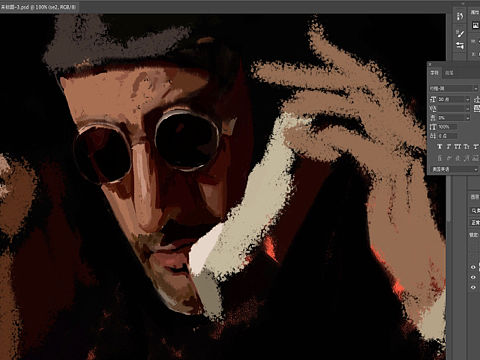Click the layer filter search icon
This screenshot has height=360, width=480.
point(474,210)
